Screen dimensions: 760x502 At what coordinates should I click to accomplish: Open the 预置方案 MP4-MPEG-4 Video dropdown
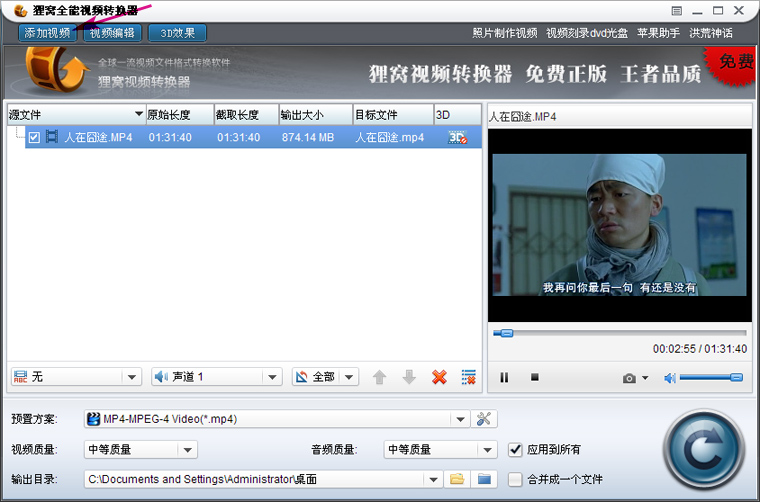(x=277, y=419)
